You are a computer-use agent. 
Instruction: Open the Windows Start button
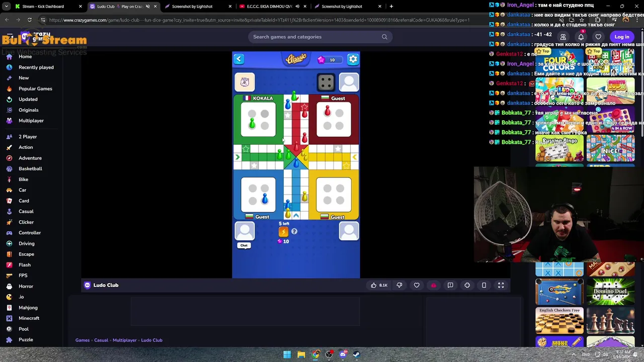[287, 355]
